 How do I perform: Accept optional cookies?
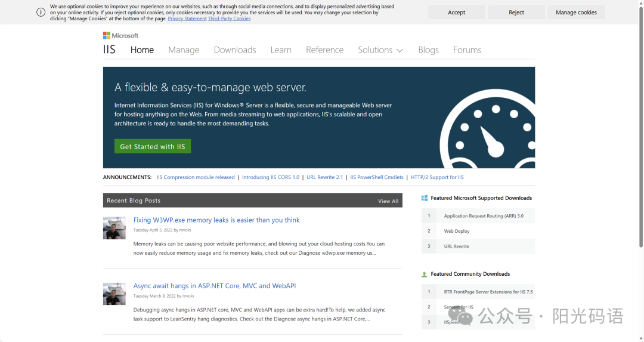(x=456, y=13)
